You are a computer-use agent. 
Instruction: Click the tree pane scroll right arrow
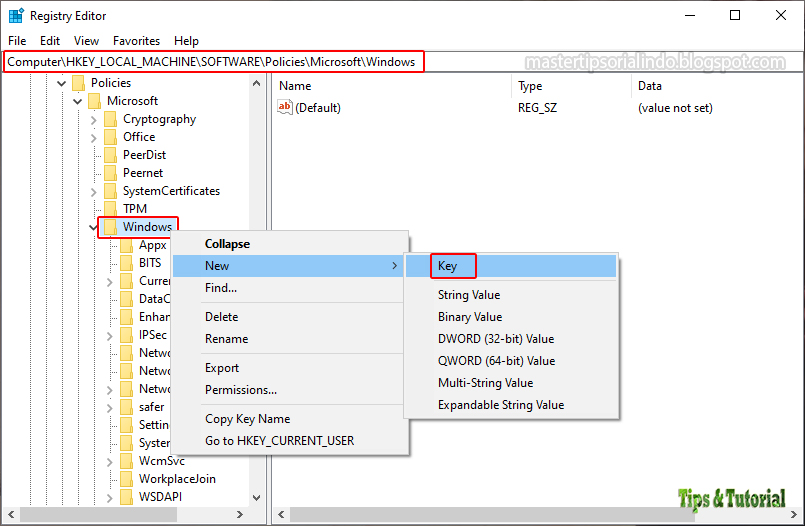coord(240,514)
